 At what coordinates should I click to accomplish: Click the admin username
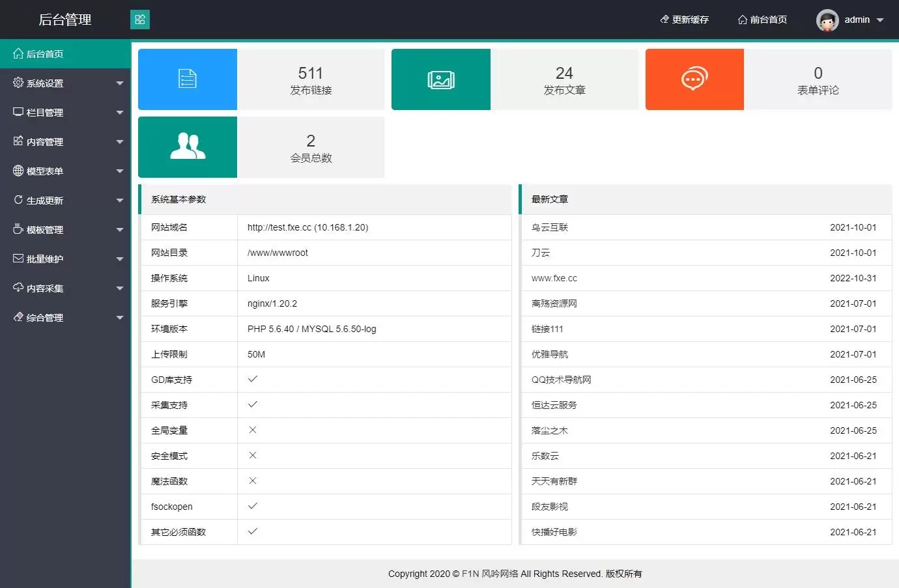coord(857,20)
